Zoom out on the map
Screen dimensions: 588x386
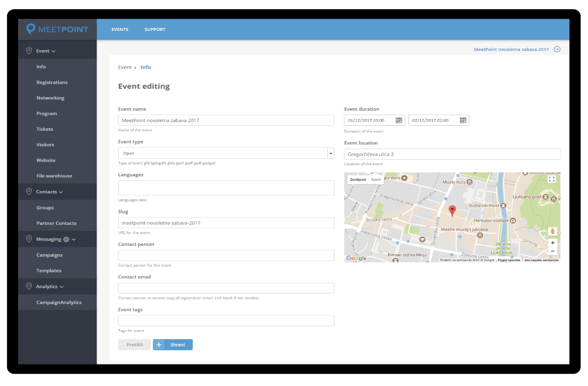coord(553,251)
